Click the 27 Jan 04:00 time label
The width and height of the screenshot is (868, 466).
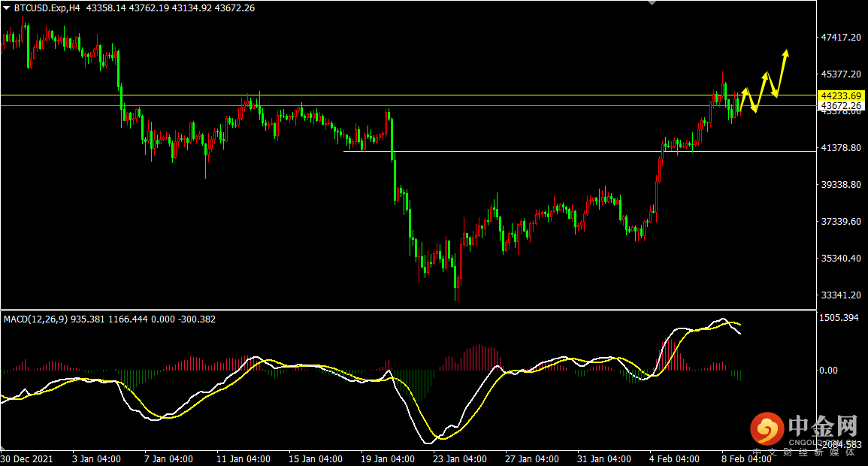coord(532,459)
